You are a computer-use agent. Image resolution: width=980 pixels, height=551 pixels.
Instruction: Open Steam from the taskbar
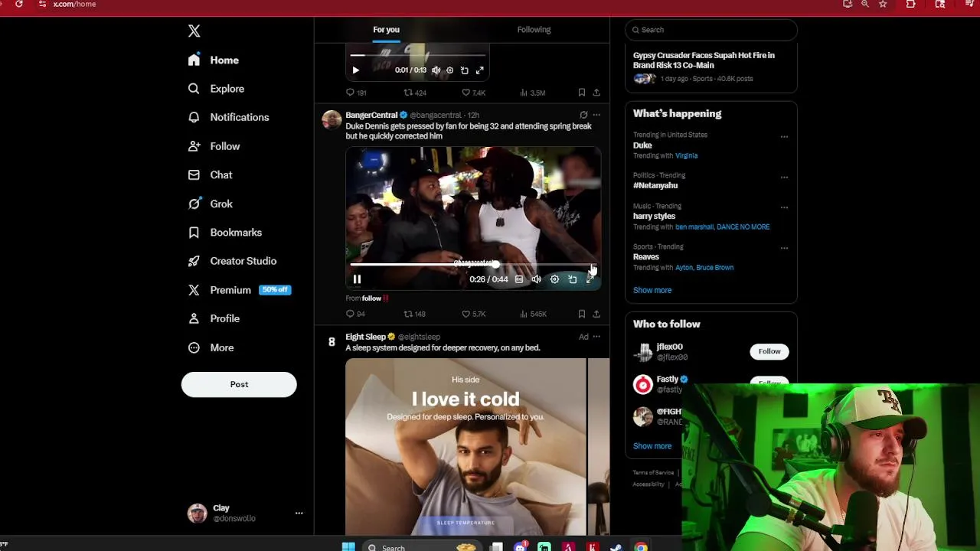coord(616,546)
